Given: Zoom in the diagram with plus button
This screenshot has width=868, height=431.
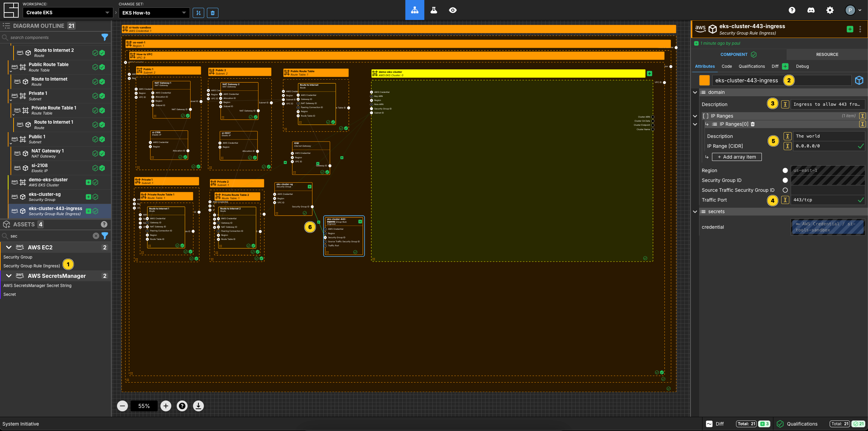Looking at the screenshot, I should point(166,406).
